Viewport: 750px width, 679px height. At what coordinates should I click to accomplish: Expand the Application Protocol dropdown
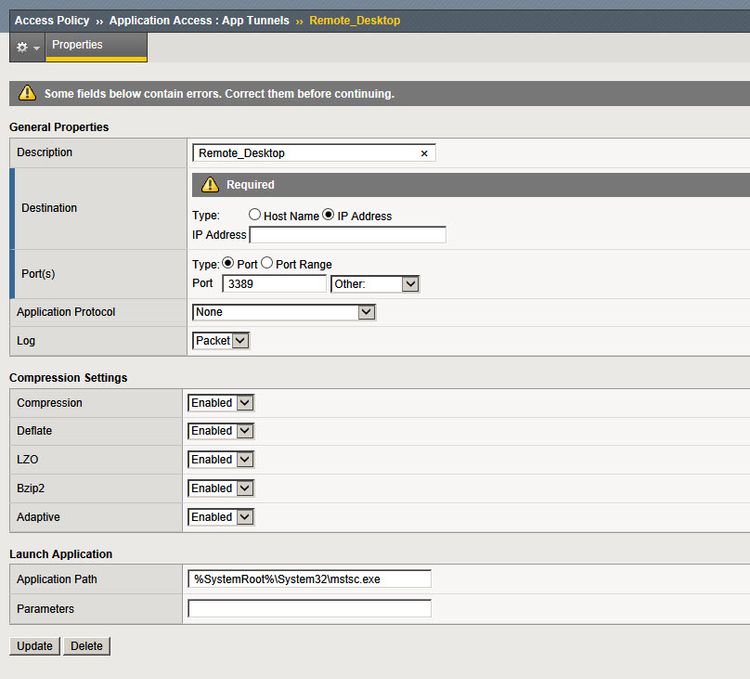coord(284,312)
